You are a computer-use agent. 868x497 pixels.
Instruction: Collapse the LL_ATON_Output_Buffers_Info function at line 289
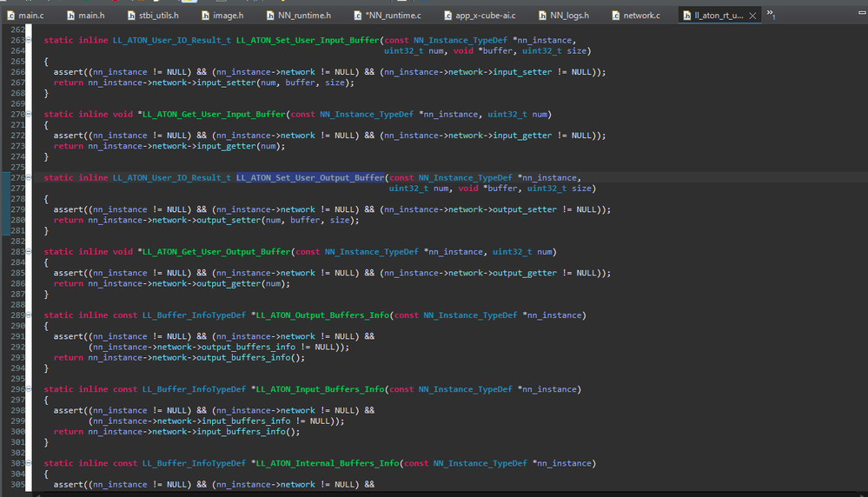point(30,315)
